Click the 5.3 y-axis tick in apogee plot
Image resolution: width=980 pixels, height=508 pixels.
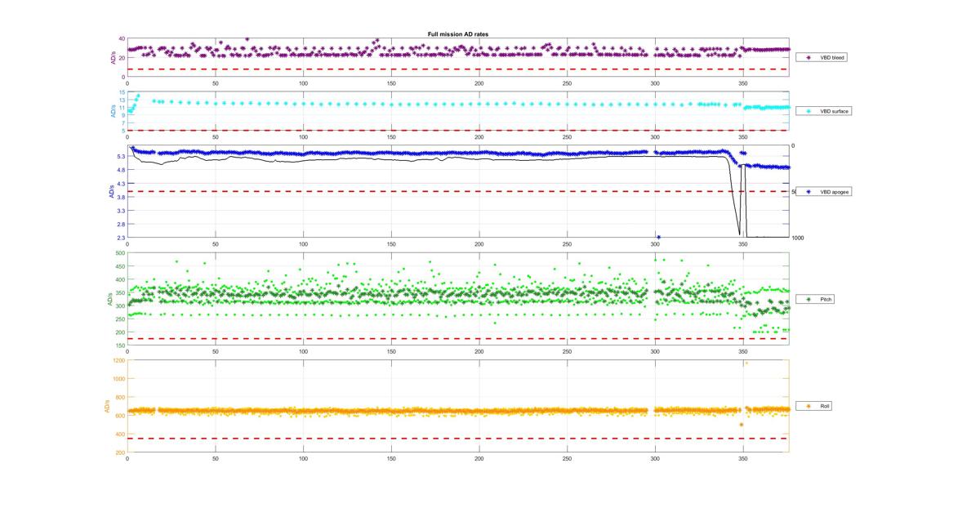(x=120, y=156)
